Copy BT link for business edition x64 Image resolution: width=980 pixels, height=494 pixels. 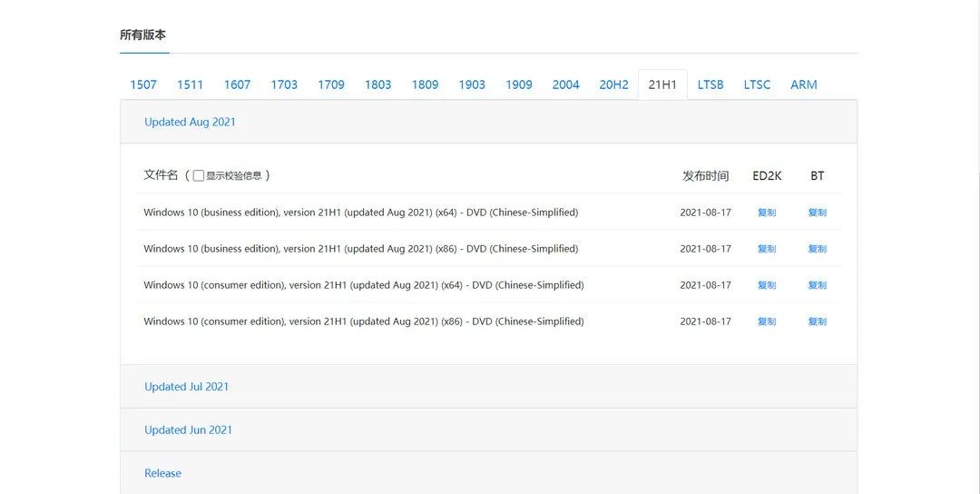pyautogui.click(x=817, y=212)
